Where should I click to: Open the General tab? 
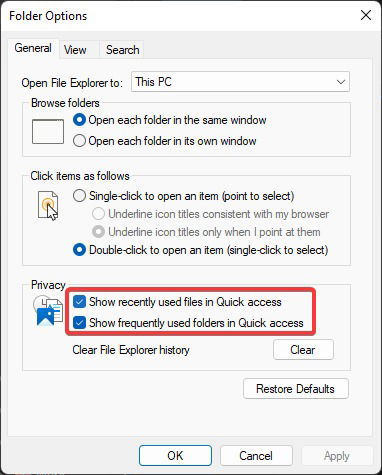[33, 48]
